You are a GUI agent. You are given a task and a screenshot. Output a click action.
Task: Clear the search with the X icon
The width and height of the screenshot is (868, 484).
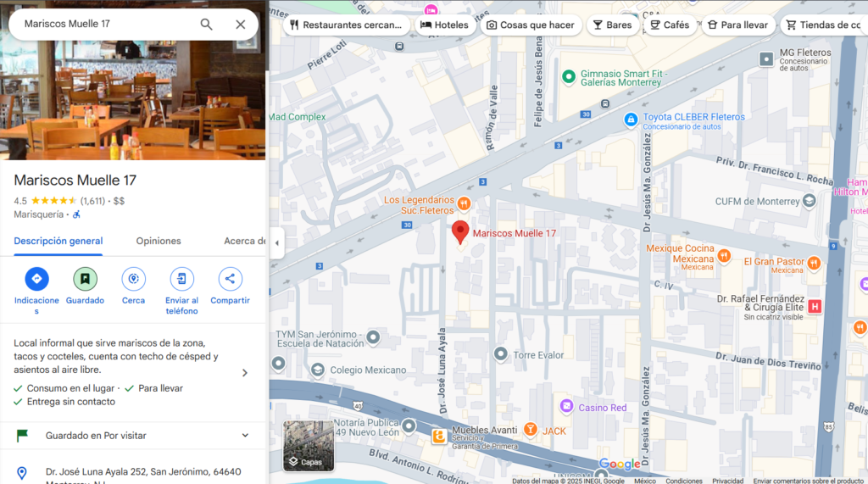click(241, 25)
